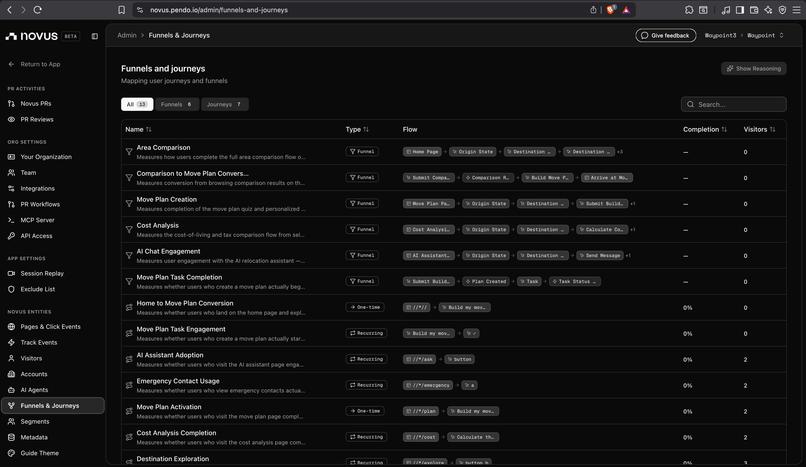Click the Accounts building icon
This screenshot has width=806, height=467.
pos(11,374)
